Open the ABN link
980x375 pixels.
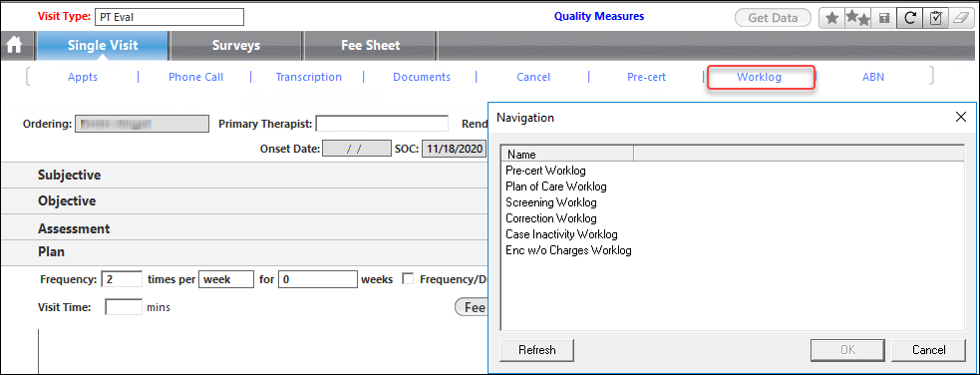coord(873,77)
